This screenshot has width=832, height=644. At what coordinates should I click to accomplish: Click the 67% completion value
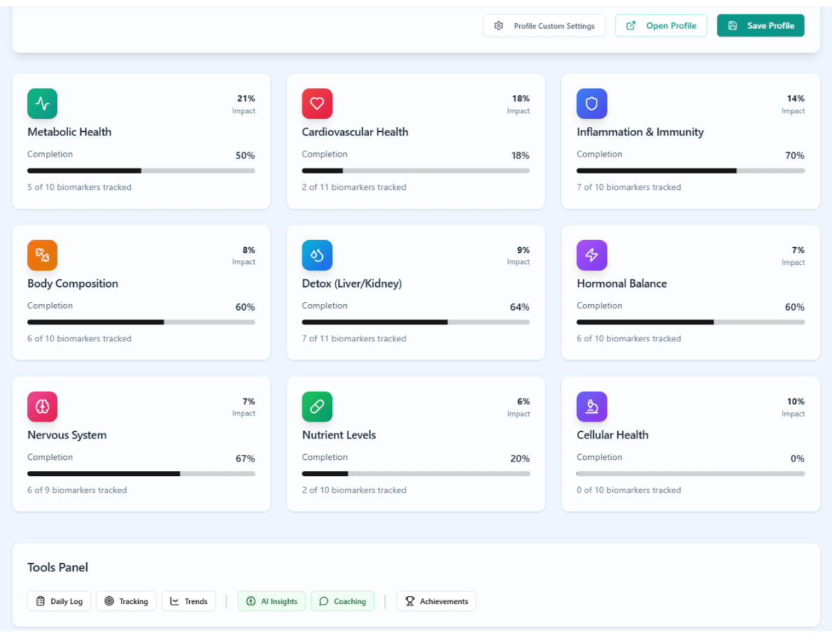tap(245, 459)
